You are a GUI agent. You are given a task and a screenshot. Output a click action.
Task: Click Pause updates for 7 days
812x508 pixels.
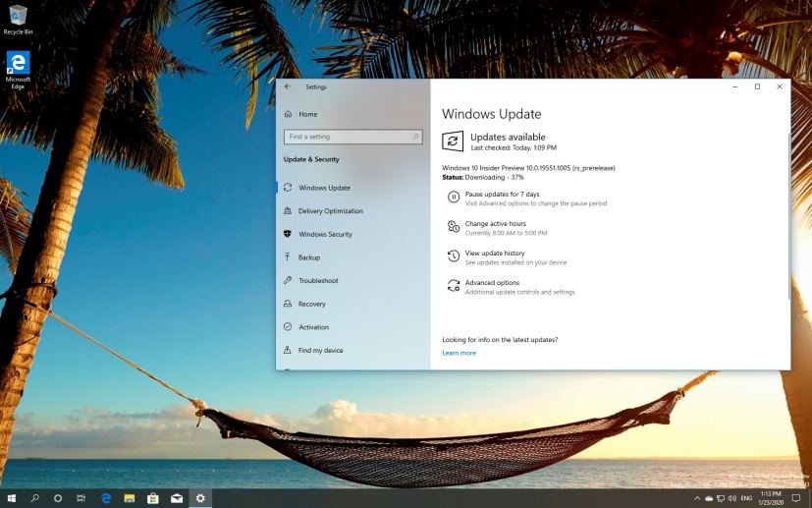click(x=503, y=194)
